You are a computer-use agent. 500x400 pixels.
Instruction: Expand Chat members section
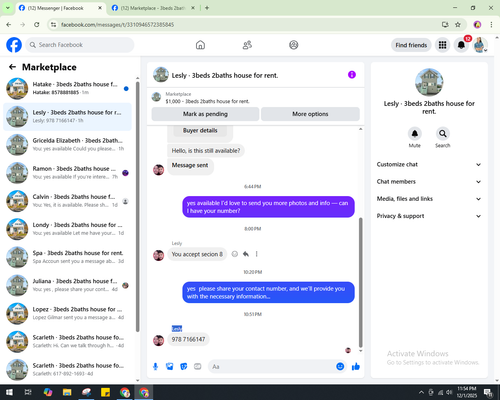(429, 182)
